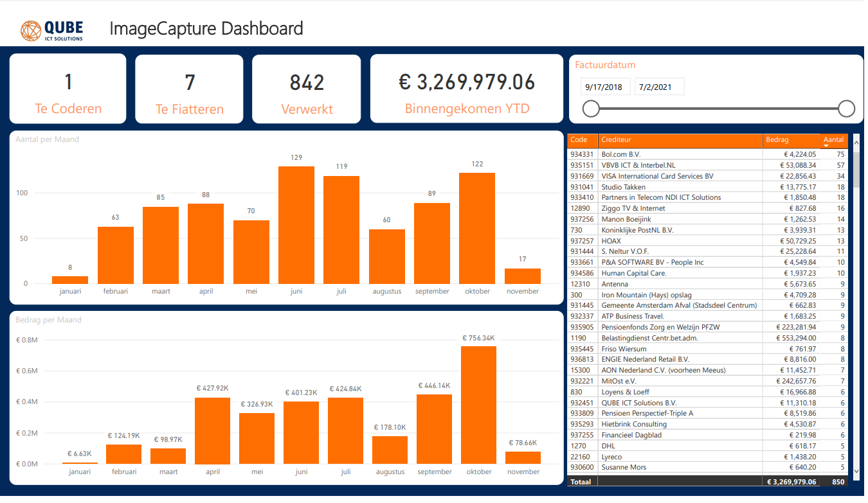The width and height of the screenshot is (868, 503).
Task: Select the Friso Wiersum row
Action: (707, 349)
